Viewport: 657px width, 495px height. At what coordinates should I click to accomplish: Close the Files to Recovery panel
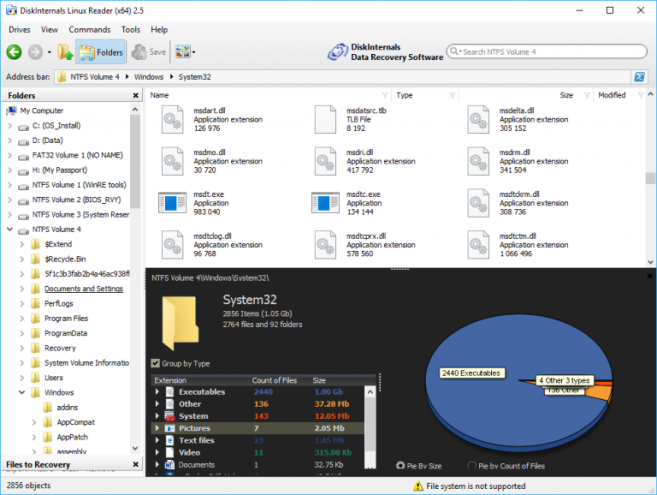[135, 464]
